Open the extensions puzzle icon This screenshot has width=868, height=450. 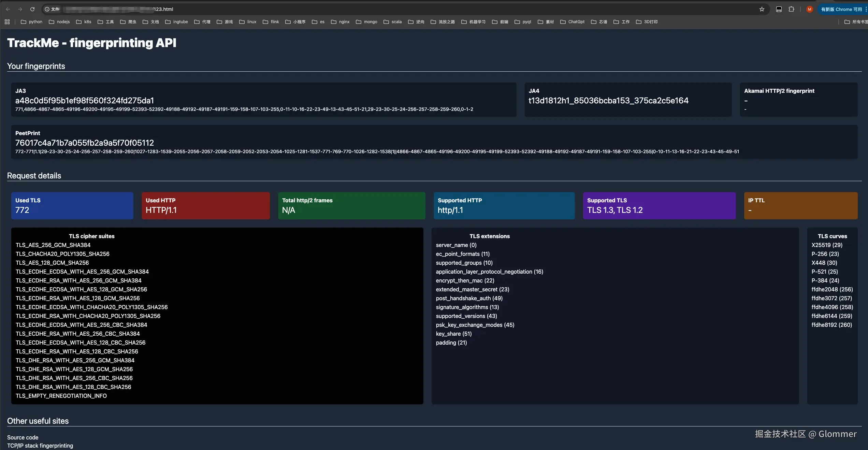pos(791,9)
